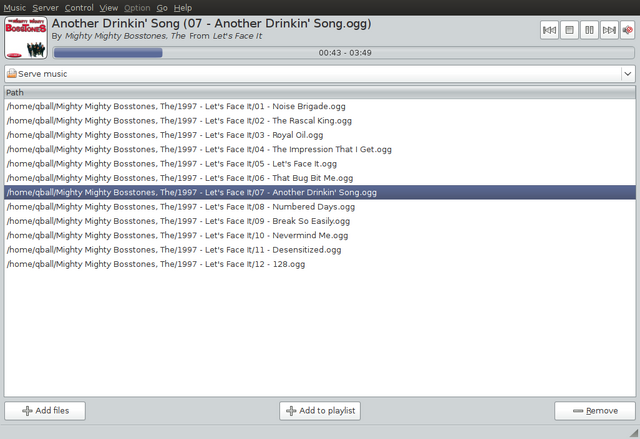Open the Control menu

pyautogui.click(x=79, y=8)
